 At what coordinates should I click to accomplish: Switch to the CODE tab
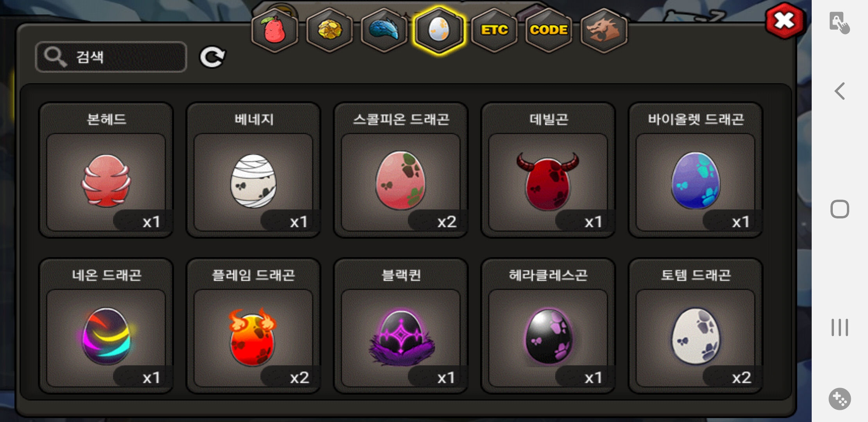pyautogui.click(x=549, y=30)
